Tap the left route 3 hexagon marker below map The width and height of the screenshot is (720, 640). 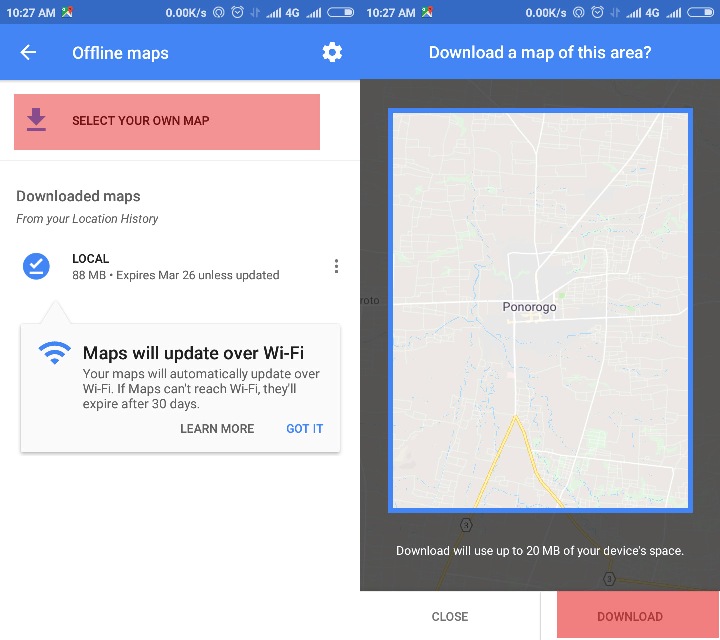coord(466,525)
